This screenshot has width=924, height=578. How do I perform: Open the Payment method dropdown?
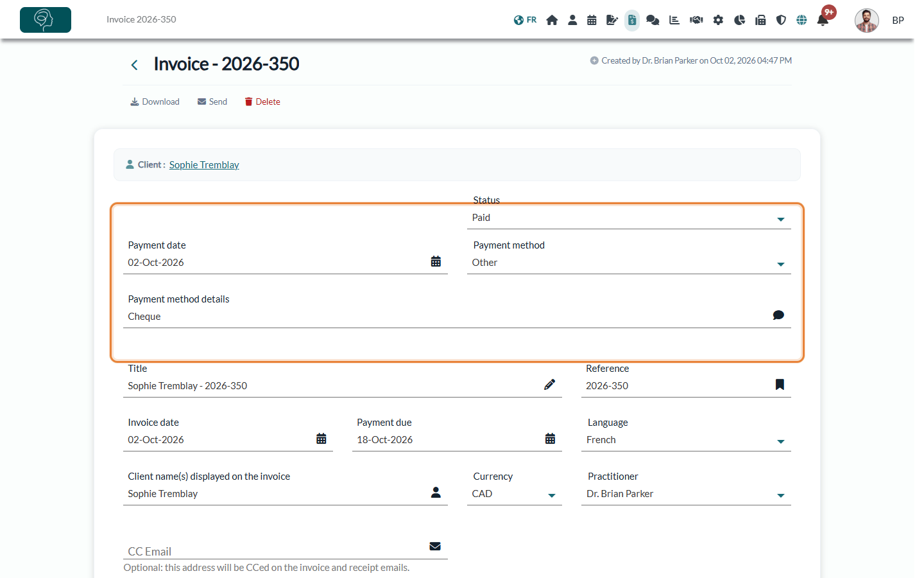[629, 263]
